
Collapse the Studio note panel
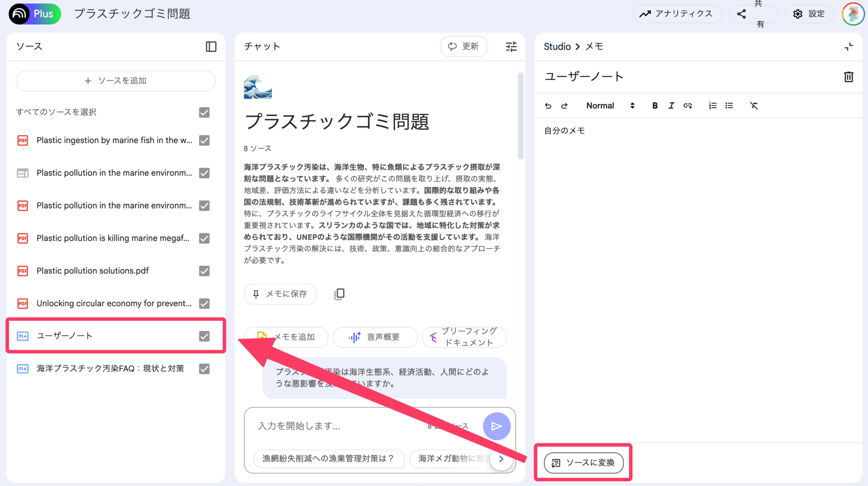point(848,47)
